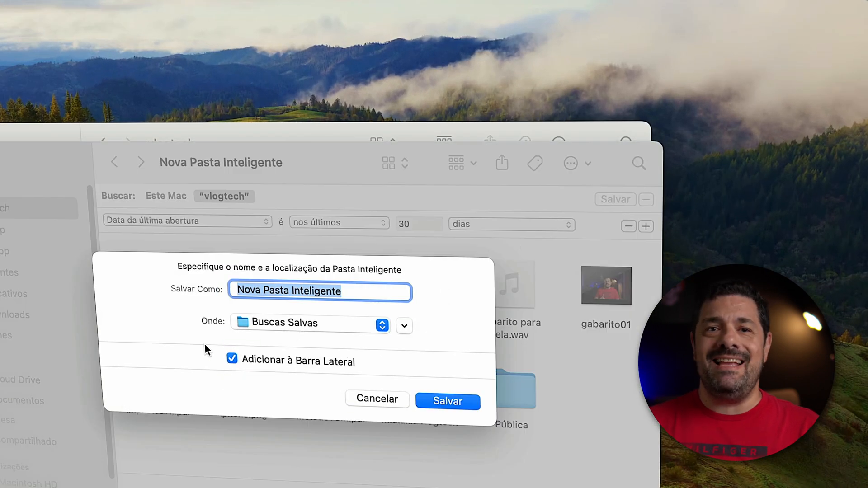The height and width of the screenshot is (488, 868).
Task: Click the gabarito01 file name
Action: pyautogui.click(x=606, y=324)
